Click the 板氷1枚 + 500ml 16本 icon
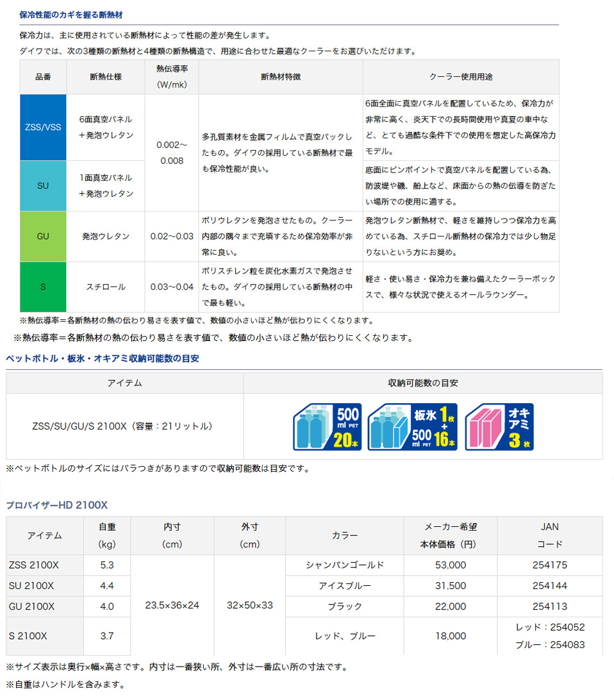614x700 pixels. (x=412, y=427)
